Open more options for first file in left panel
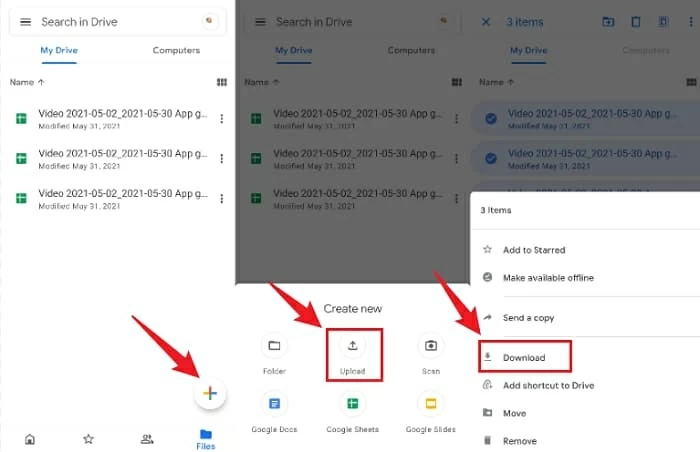The height and width of the screenshot is (452, 700). [221, 119]
